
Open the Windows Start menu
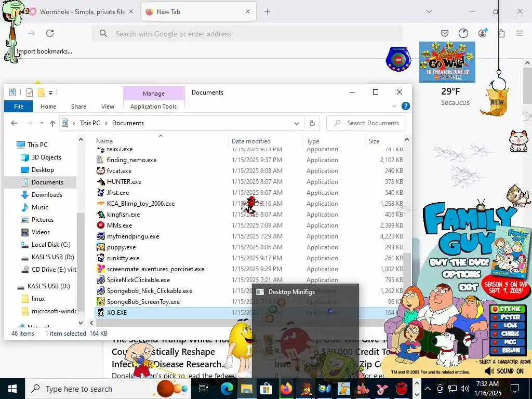[x=12, y=389]
